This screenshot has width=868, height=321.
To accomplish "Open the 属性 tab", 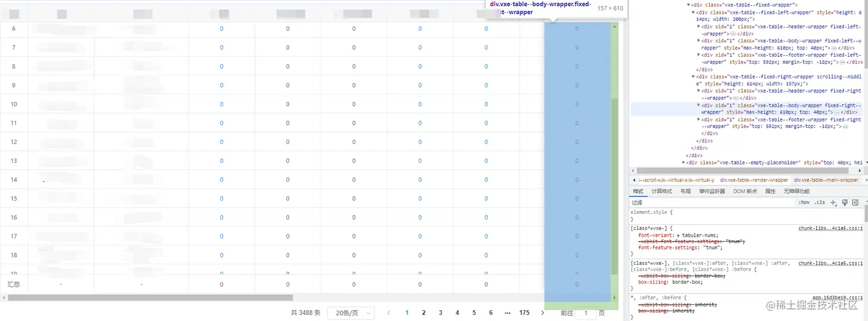I will click(x=770, y=191).
